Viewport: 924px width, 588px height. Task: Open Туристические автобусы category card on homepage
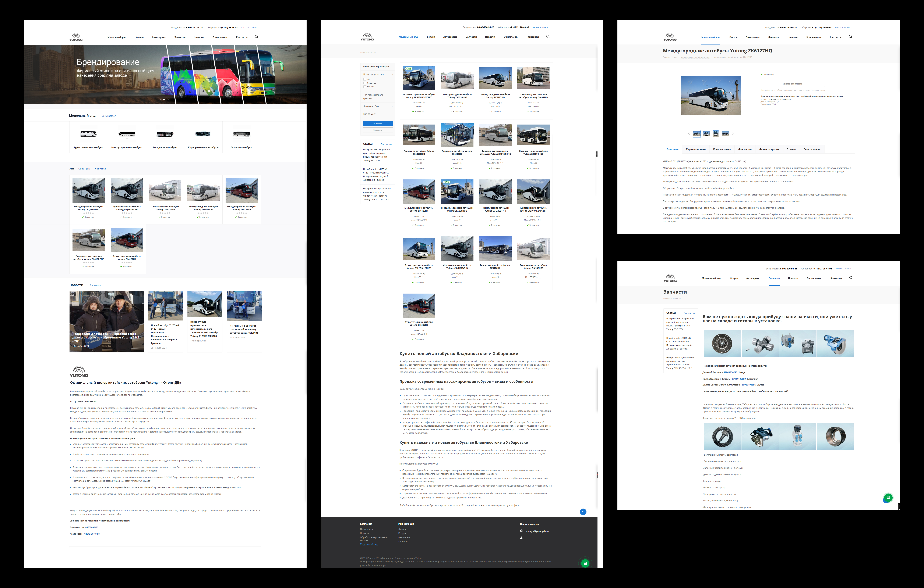point(88,138)
